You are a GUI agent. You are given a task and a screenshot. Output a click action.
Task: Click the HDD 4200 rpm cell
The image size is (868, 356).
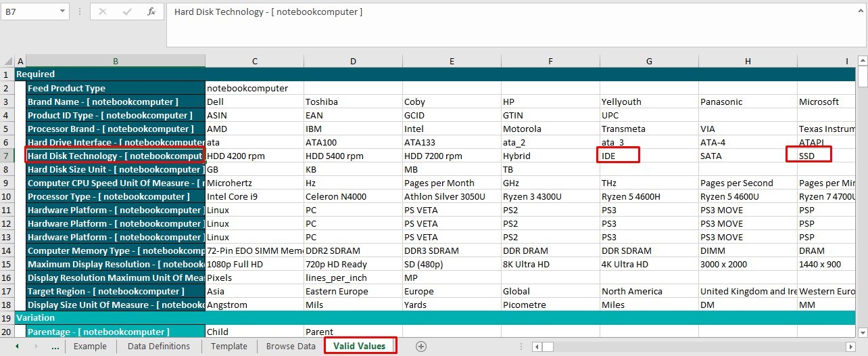(254, 156)
